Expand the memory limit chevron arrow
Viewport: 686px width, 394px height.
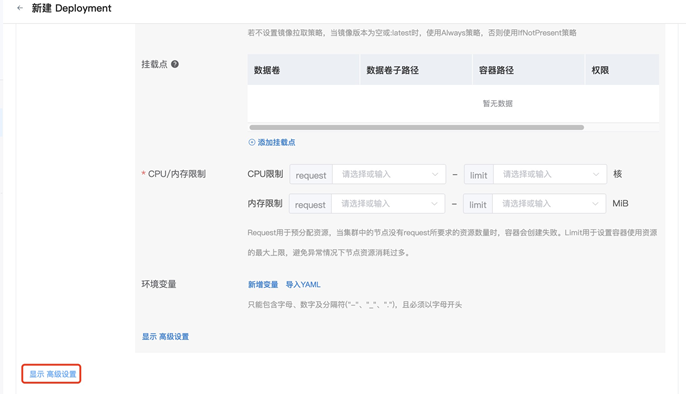[x=595, y=204]
